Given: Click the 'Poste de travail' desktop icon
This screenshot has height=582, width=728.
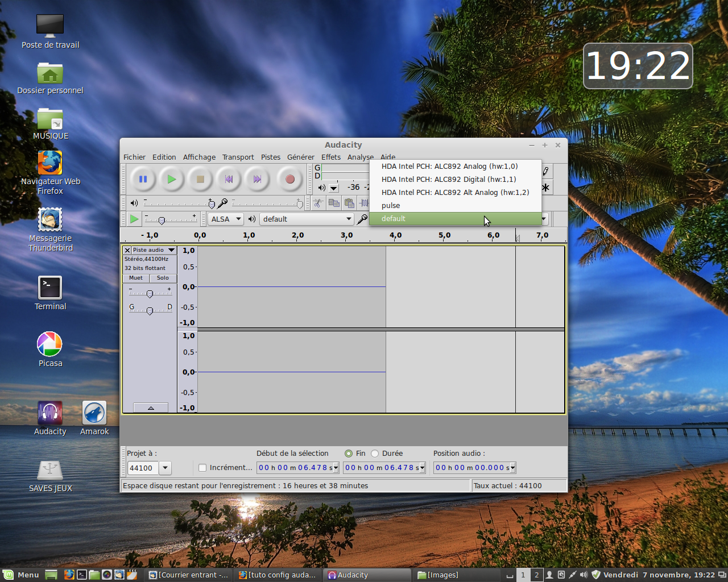Looking at the screenshot, I should pyautogui.click(x=50, y=32).
